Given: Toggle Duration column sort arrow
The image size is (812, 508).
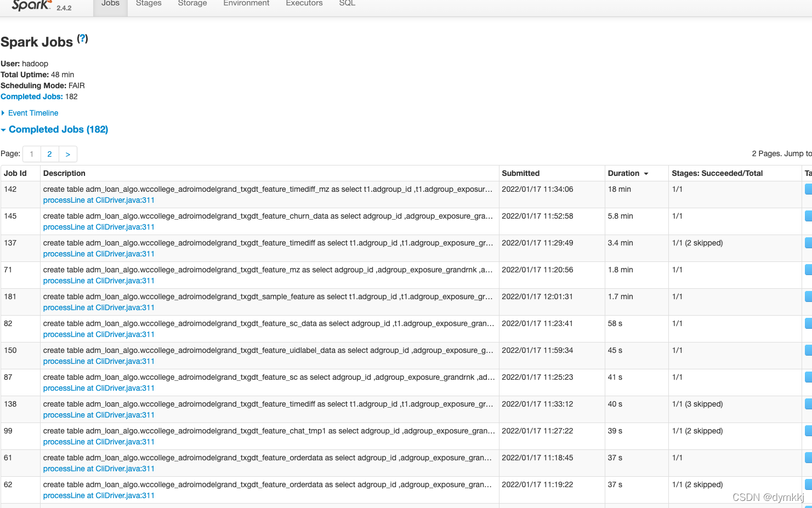Looking at the screenshot, I should [x=646, y=174].
